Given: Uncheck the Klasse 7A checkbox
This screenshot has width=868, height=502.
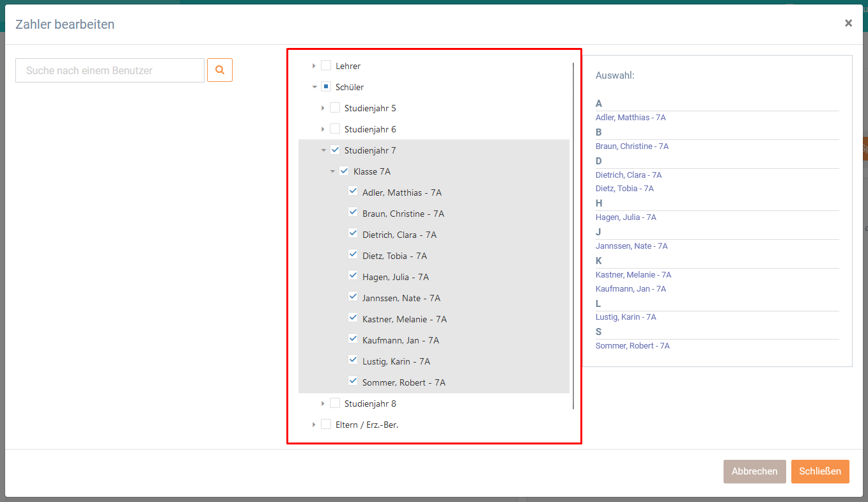Looking at the screenshot, I should 344,171.
